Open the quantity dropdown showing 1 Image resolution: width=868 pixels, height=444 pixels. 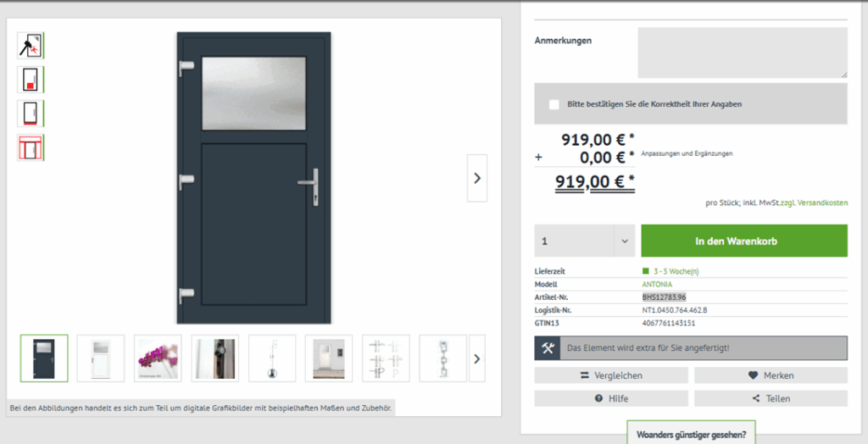point(584,241)
